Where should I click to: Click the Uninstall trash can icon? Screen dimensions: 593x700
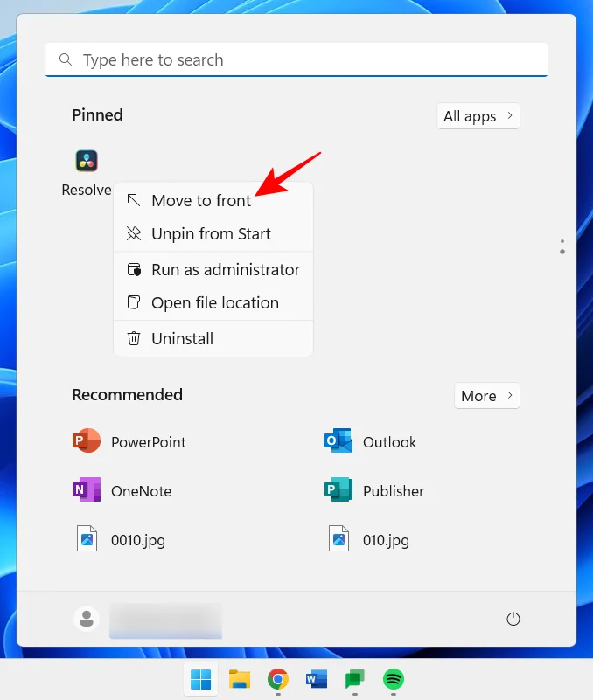134,338
